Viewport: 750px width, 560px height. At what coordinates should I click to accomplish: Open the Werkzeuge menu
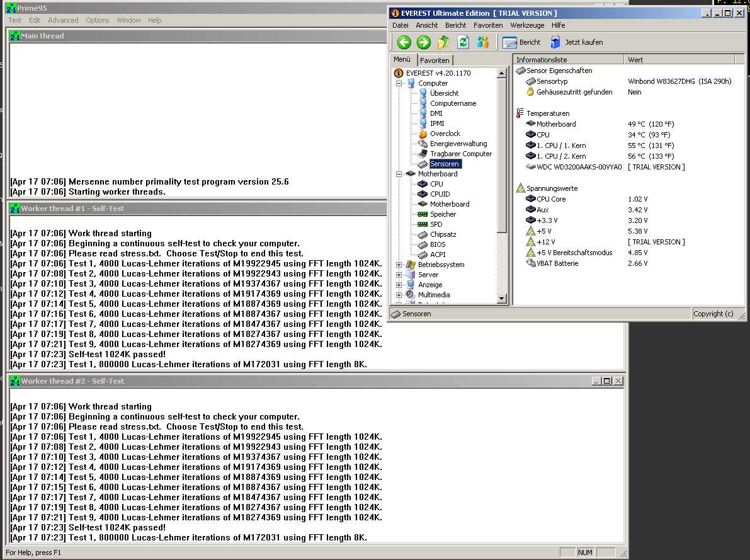(527, 25)
